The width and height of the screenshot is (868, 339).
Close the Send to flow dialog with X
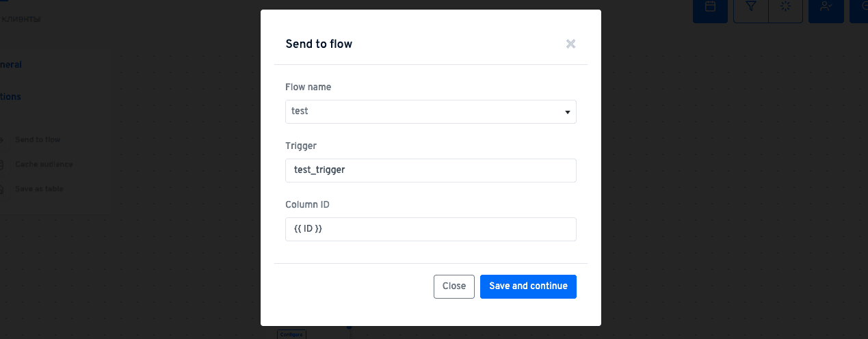[x=570, y=44]
